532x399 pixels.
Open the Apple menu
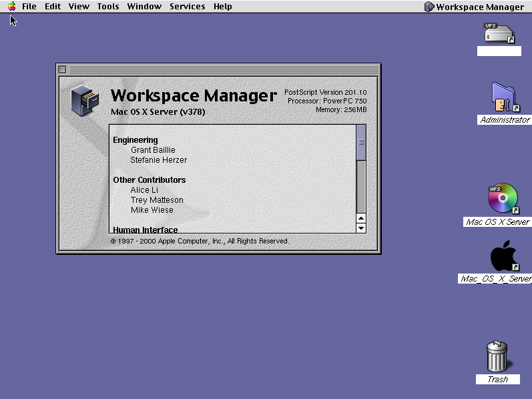tap(12, 6)
